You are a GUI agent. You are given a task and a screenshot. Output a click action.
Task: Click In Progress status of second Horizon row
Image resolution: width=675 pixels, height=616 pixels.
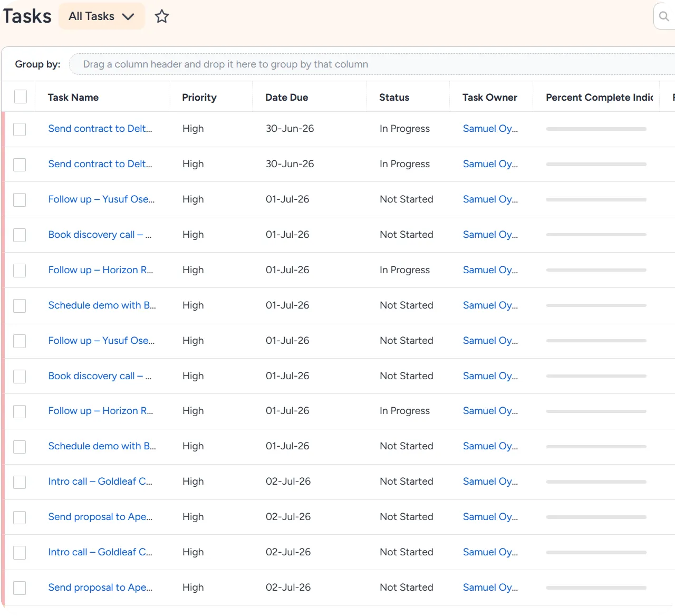click(404, 411)
